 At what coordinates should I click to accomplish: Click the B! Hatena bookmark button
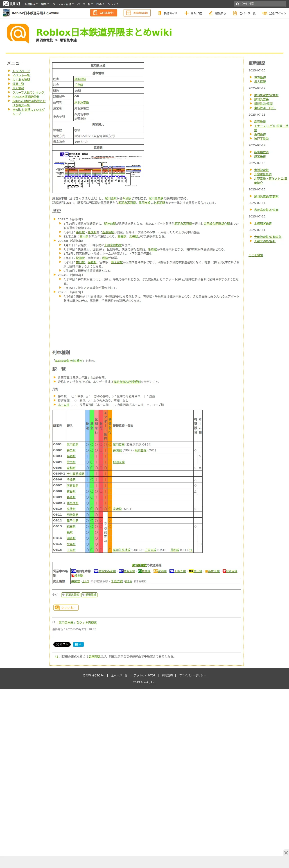pyautogui.click(x=78, y=644)
